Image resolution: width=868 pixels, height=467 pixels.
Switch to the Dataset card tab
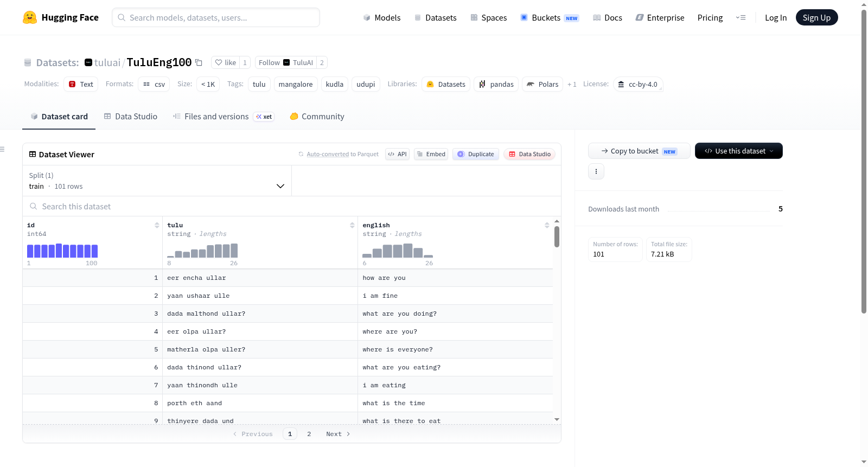pyautogui.click(x=59, y=117)
